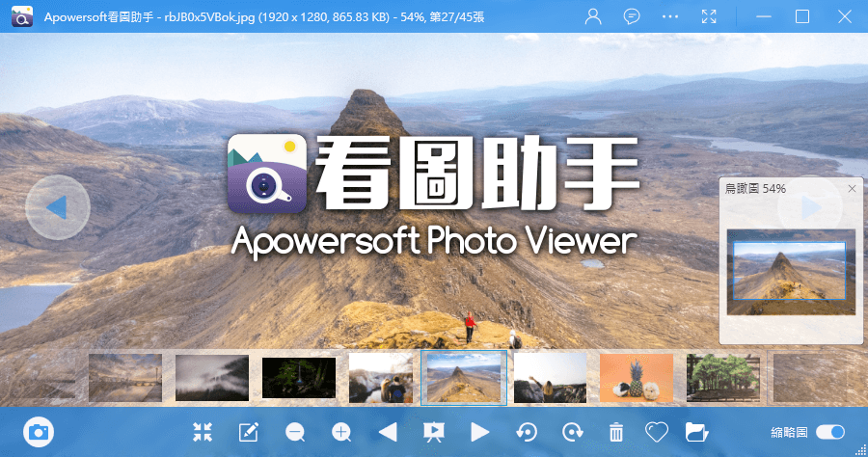This screenshot has width=868, height=457.
Task: Select the faded thumbnail at the strip's right end
Action: [x=810, y=378]
